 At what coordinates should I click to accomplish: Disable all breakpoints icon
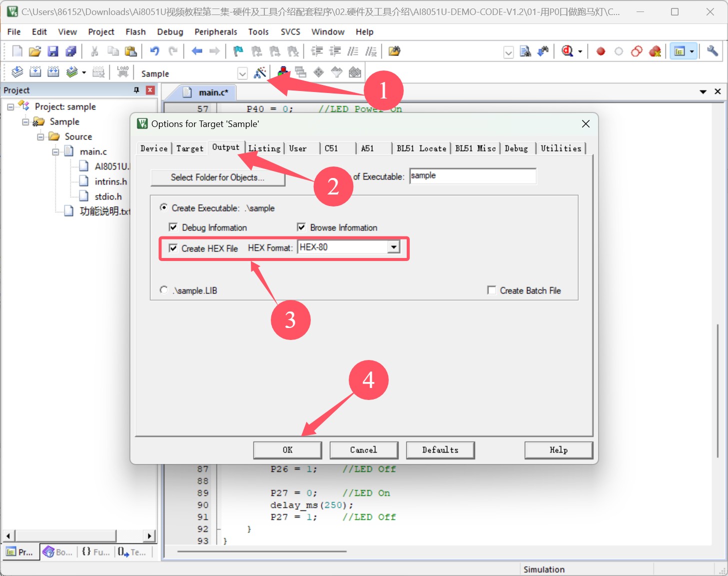[x=637, y=51]
